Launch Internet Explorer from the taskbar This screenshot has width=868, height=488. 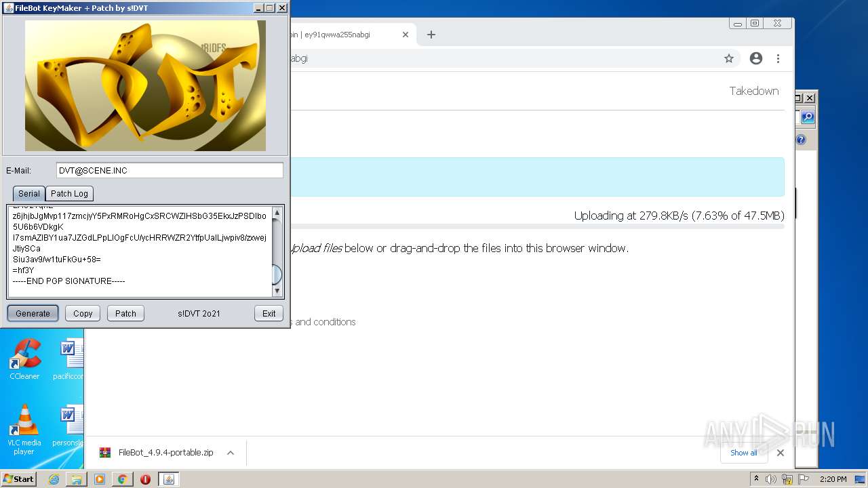point(54,479)
